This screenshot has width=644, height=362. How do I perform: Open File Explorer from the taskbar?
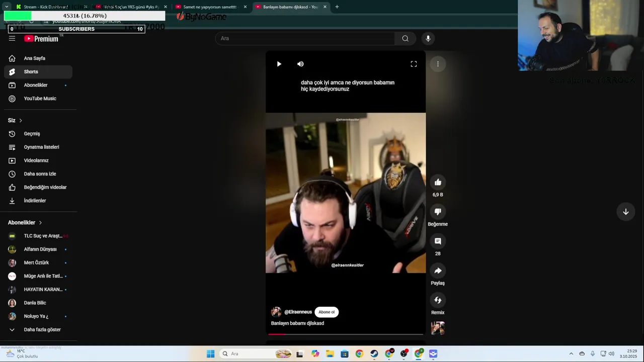(x=330, y=354)
